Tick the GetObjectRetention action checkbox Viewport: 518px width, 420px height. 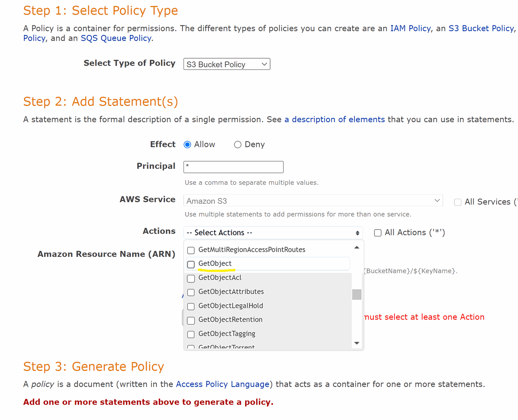[x=191, y=320]
